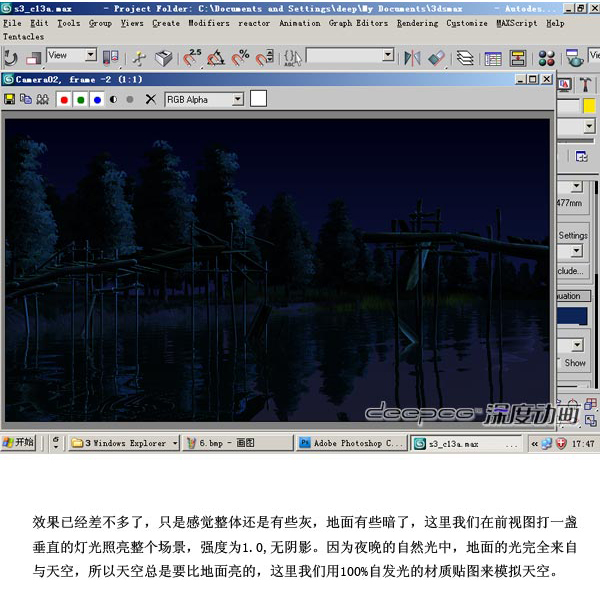Toggle green channel display
Screen dimensions: 600x604
click(x=80, y=100)
